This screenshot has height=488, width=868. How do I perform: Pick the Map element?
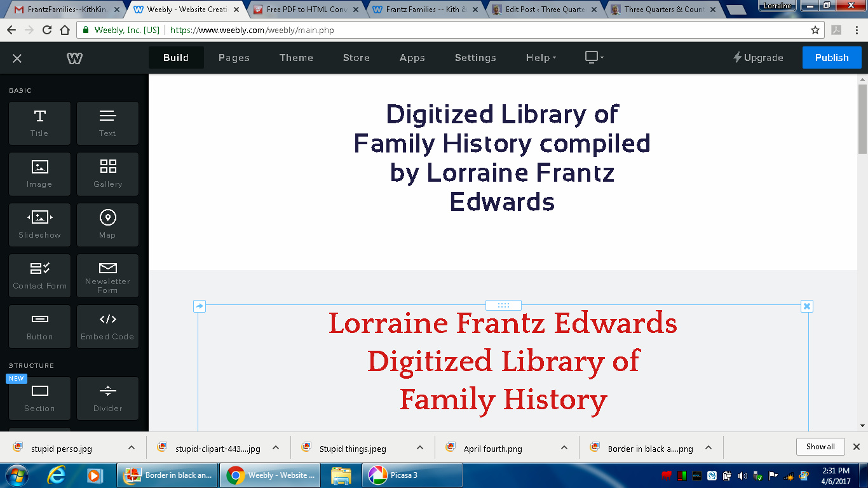point(107,225)
